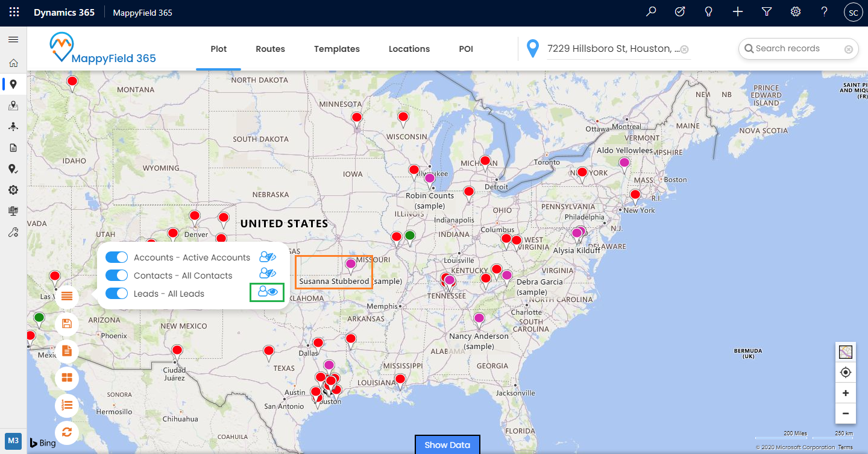Image resolution: width=868 pixels, height=454 pixels.
Task: Open the task flow target icon
Action: (680, 12)
